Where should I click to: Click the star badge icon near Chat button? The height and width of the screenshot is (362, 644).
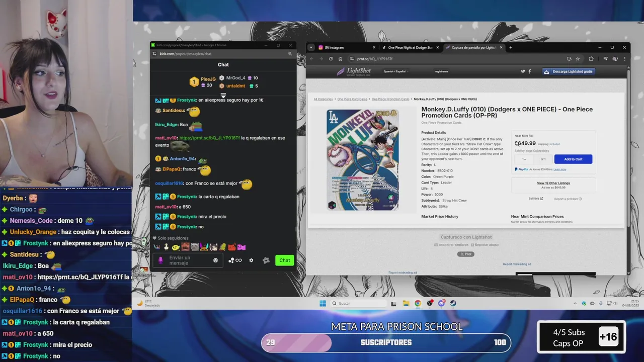point(266,260)
